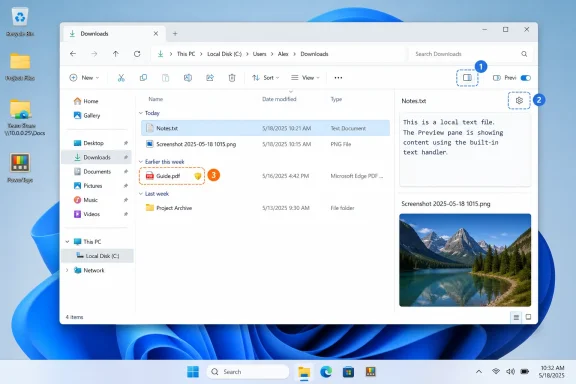Screen dimensions: 576x384
Task: Click the Share icon in toolbar
Action: click(210, 78)
